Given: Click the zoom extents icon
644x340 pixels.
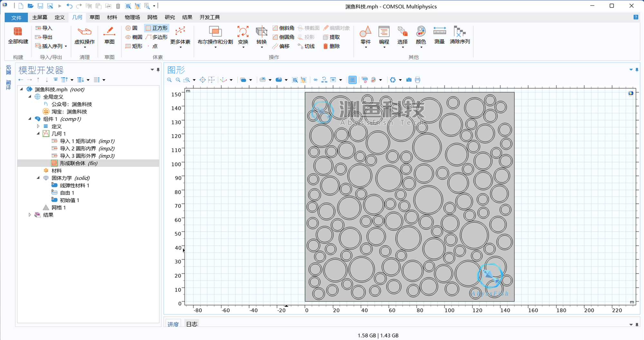Looking at the screenshot, I should pyautogui.click(x=203, y=80).
